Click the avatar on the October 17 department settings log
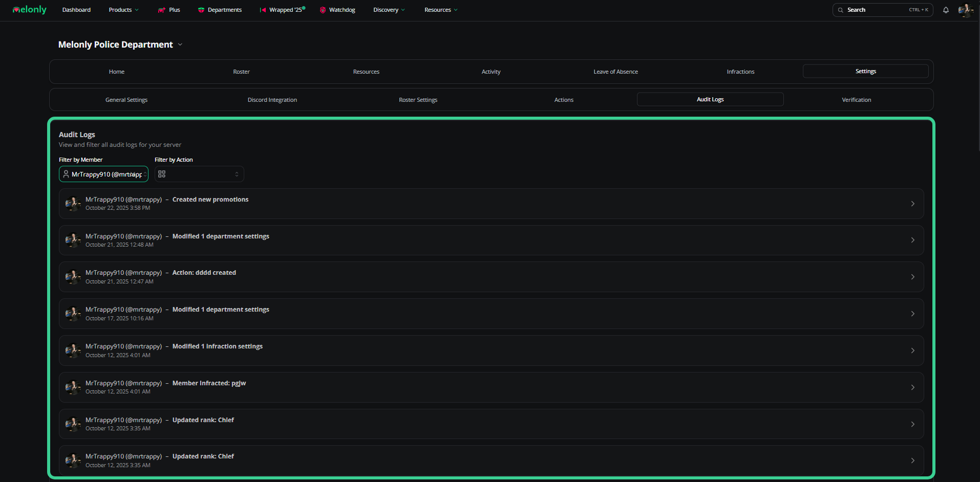This screenshot has width=980, height=482. tap(73, 314)
